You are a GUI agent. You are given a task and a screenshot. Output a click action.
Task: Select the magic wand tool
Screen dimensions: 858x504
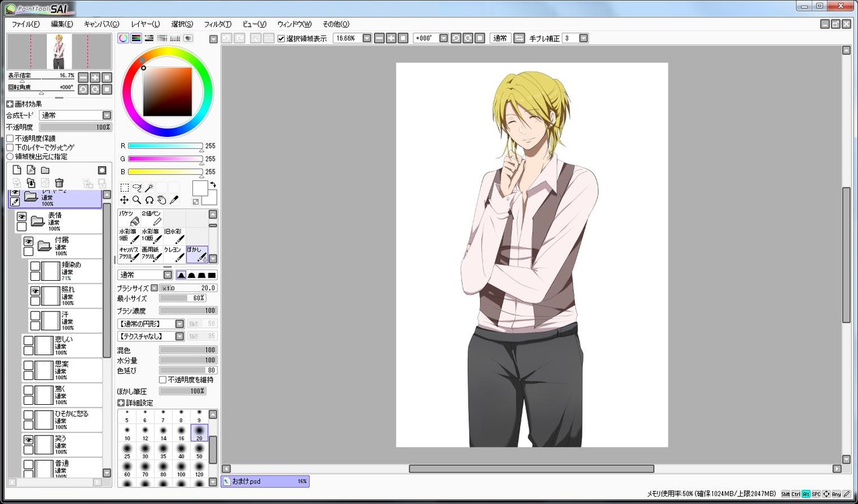tap(149, 188)
